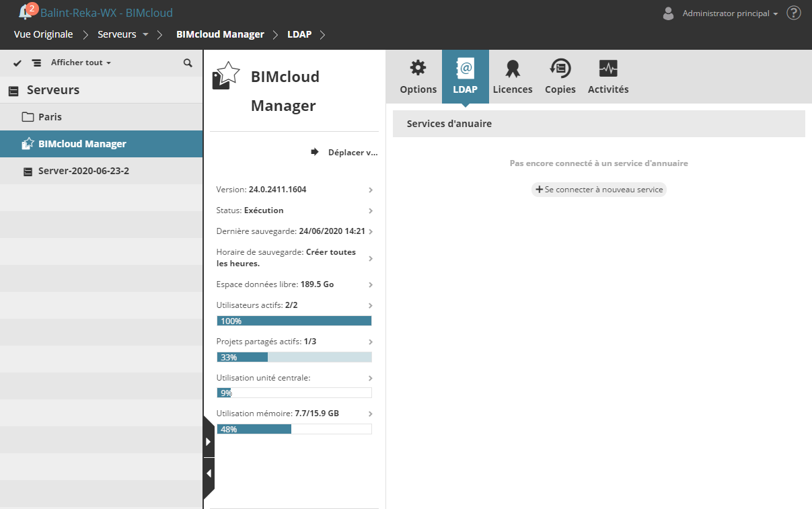
Task: Click the Server-2020-06-23-2 server icon
Action: coord(28,171)
